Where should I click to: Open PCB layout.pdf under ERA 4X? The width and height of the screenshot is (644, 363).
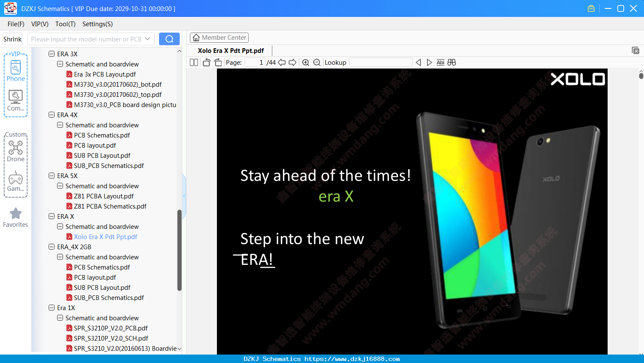coord(95,145)
